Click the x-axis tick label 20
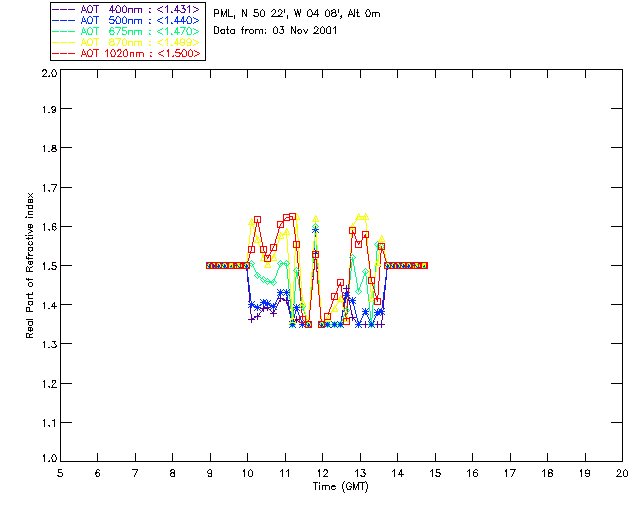Image resolution: width=640 pixels, height=512 pixels. click(622, 473)
